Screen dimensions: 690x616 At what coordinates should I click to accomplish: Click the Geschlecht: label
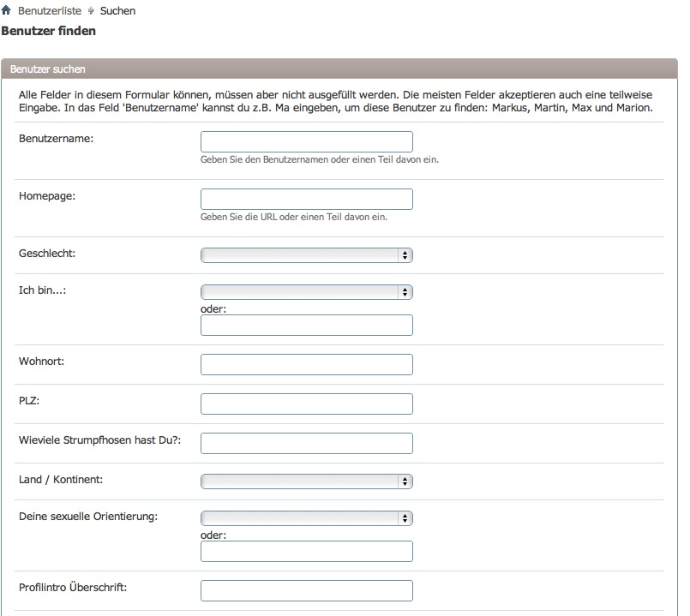coord(47,254)
